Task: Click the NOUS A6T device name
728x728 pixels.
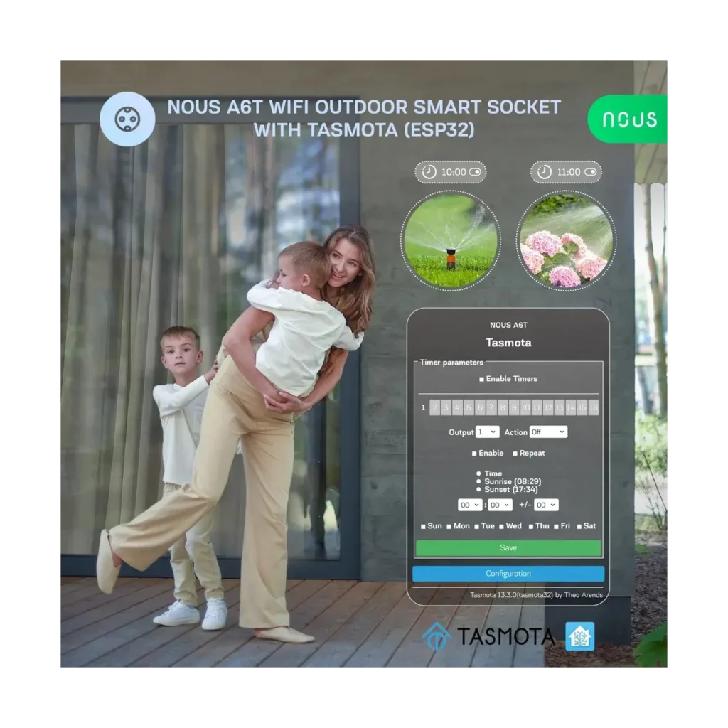Action: 508,325
